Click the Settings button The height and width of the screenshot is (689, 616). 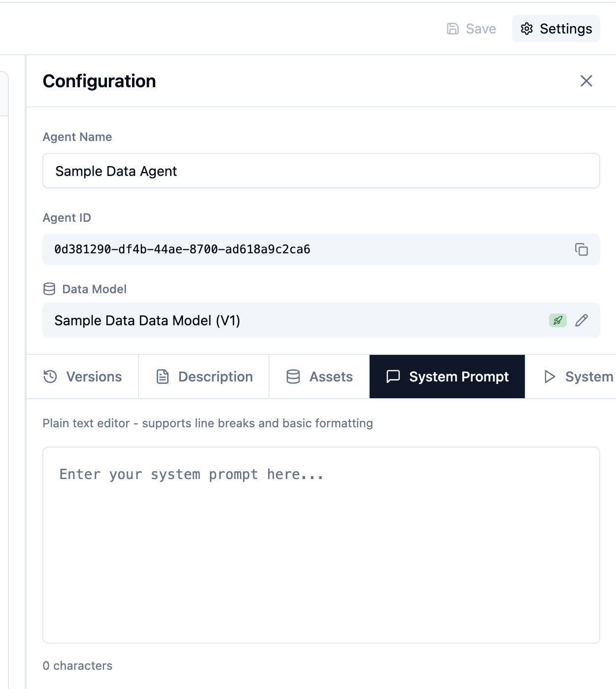[555, 29]
